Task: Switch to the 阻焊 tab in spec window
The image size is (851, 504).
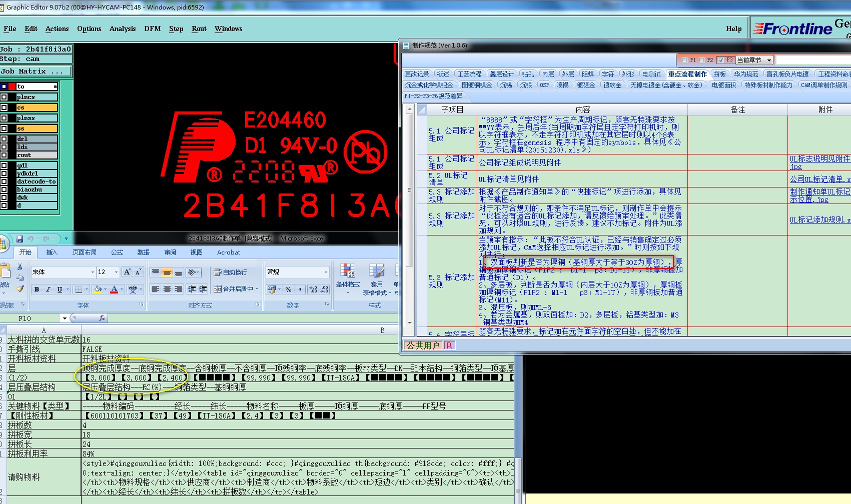Action: coord(588,74)
